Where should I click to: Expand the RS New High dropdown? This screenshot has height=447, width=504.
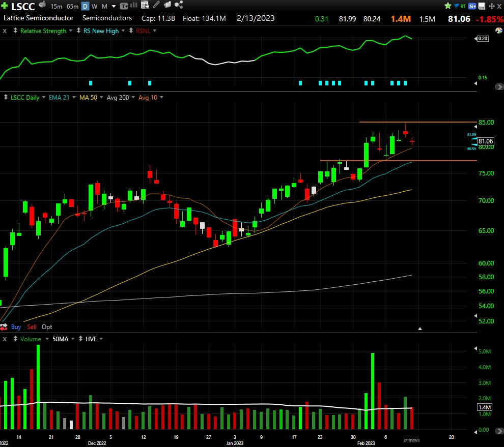(x=123, y=31)
